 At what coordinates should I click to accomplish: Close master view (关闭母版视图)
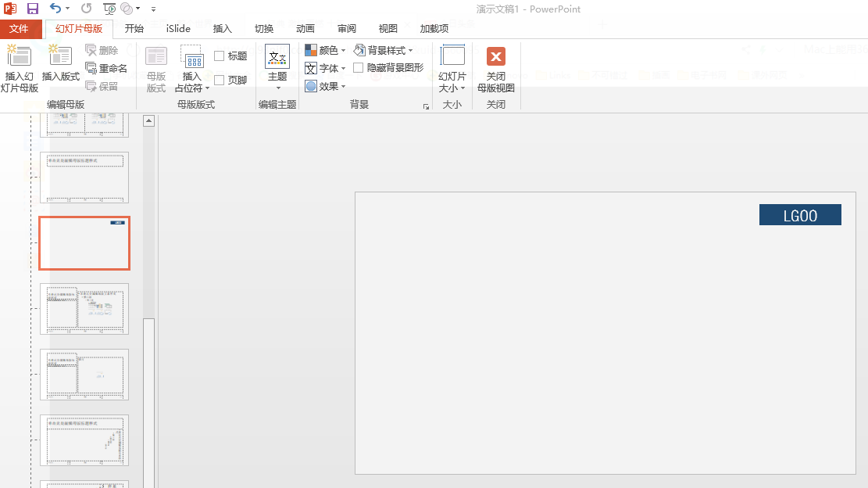(x=496, y=69)
